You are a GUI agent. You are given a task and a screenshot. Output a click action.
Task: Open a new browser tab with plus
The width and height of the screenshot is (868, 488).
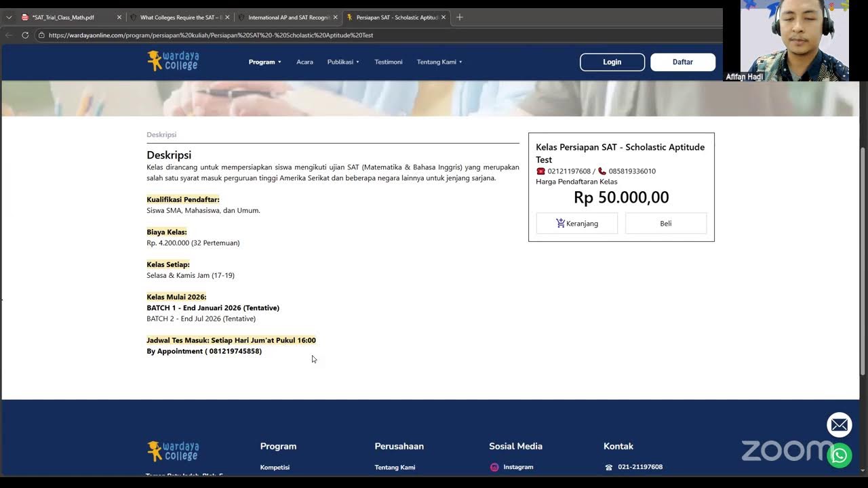[x=459, y=17]
